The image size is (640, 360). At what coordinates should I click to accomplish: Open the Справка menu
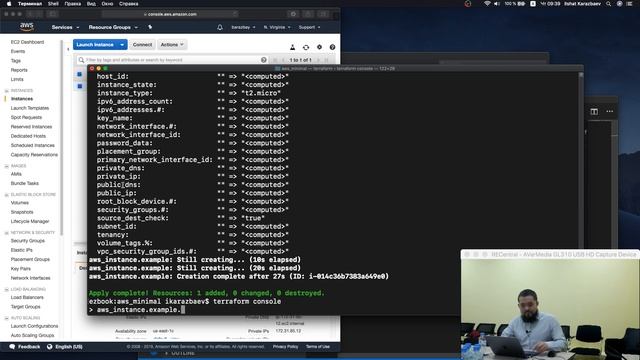[129, 4]
